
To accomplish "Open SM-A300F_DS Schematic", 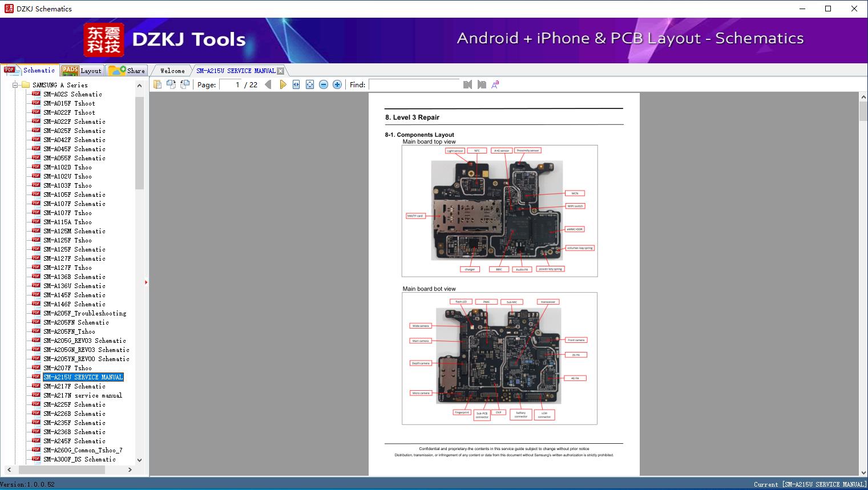I will pyautogui.click(x=79, y=459).
